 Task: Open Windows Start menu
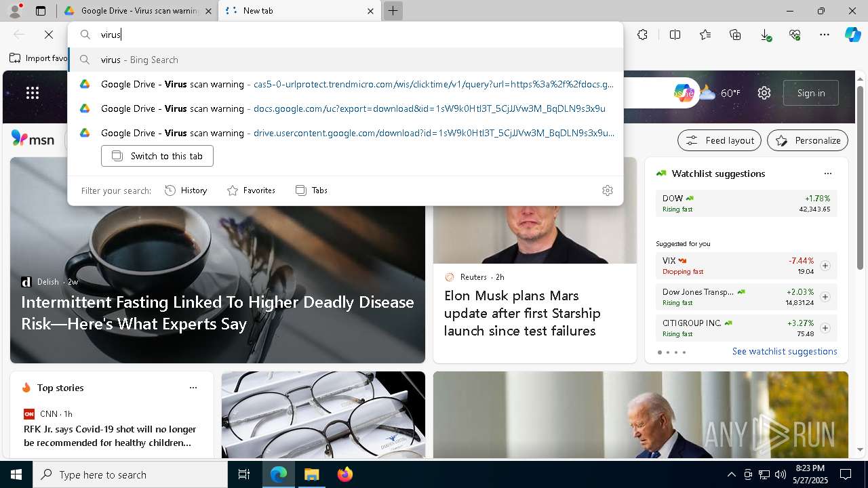pyautogui.click(x=16, y=474)
